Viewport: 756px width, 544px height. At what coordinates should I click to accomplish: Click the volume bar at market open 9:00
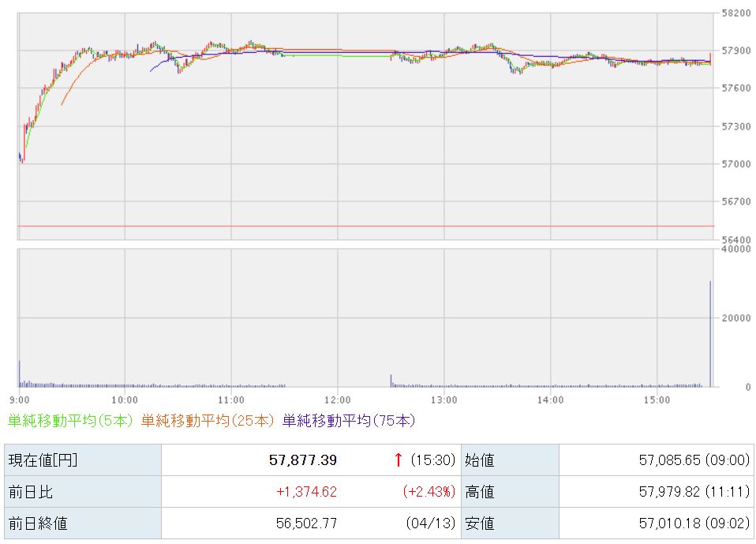19,374
